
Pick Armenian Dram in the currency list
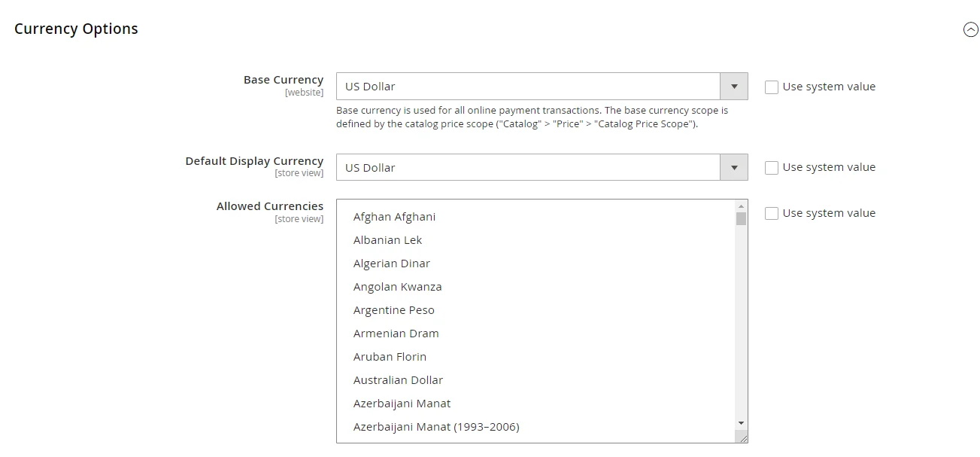pyautogui.click(x=396, y=333)
